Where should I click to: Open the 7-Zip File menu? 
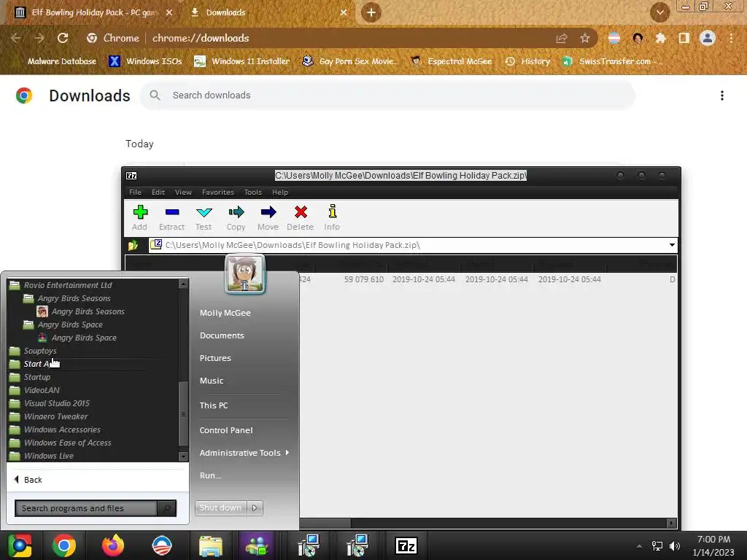[135, 192]
